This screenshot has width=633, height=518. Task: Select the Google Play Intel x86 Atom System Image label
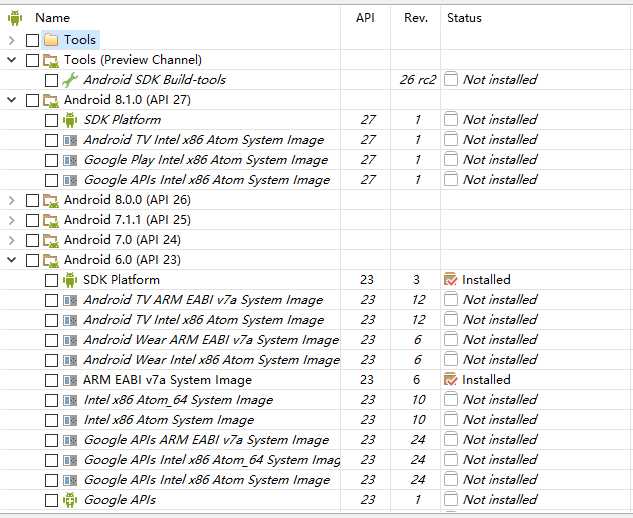pyautogui.click(x=206, y=160)
